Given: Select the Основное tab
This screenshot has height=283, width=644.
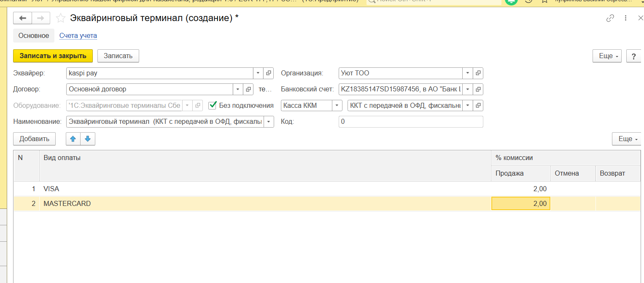Looking at the screenshot, I should point(34,36).
